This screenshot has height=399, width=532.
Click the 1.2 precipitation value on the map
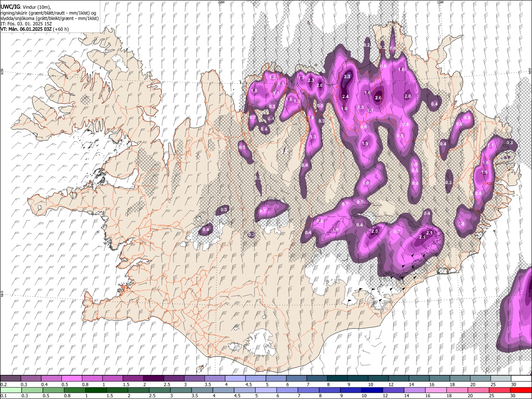(x=273, y=77)
